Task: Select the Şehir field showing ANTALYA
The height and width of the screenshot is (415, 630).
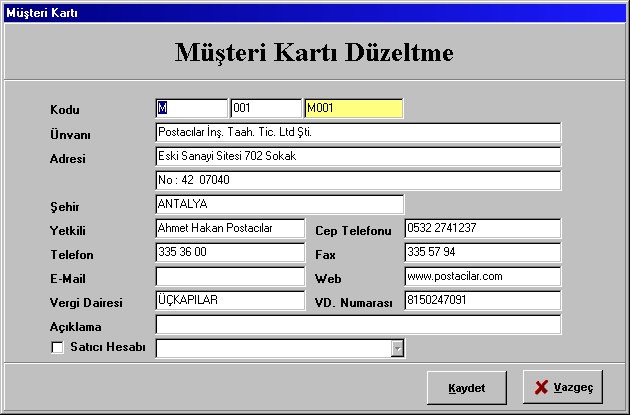Action: [279, 204]
